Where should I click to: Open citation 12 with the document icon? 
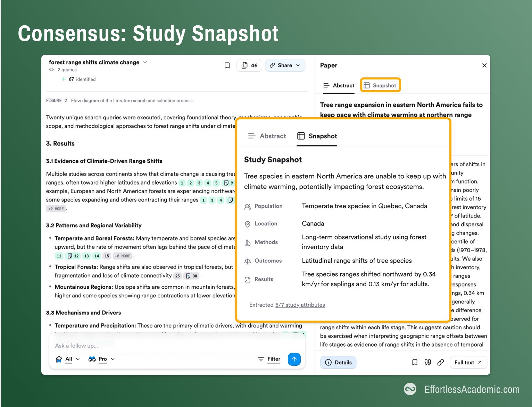tap(73, 256)
